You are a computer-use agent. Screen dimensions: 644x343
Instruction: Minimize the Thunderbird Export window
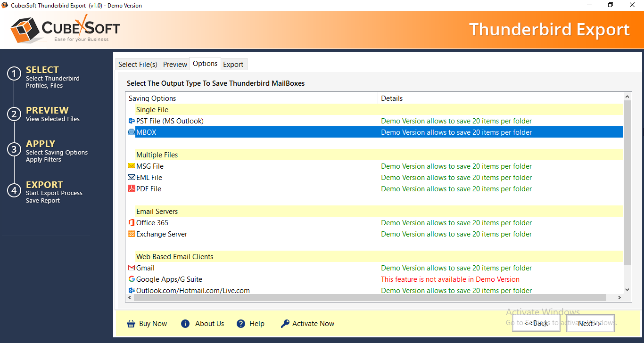[589, 5]
